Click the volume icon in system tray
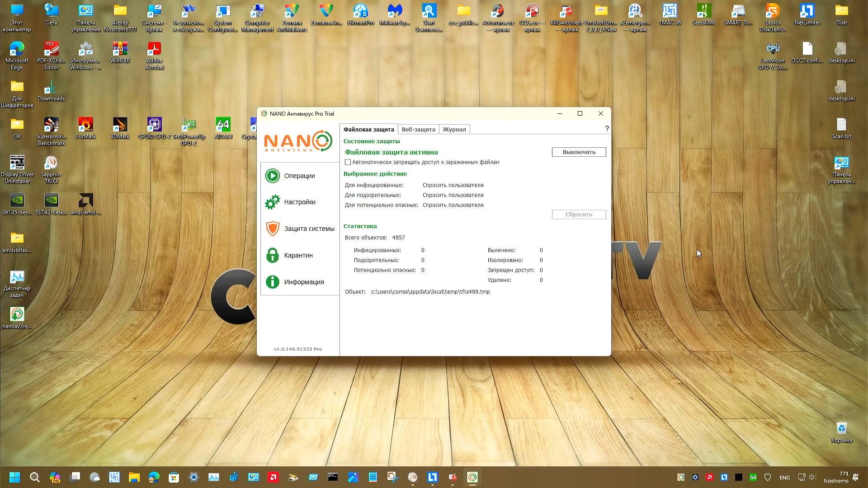This screenshot has width=868, height=488. click(x=812, y=477)
